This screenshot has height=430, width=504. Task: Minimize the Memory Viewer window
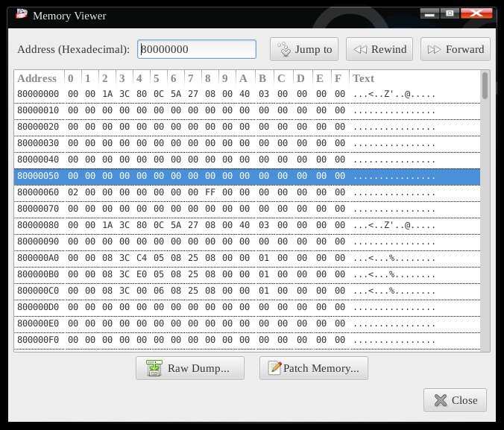tap(429, 13)
